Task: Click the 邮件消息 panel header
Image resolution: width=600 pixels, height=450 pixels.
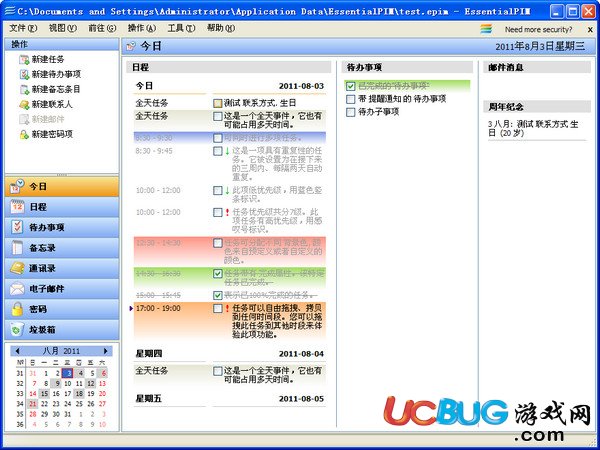Action: coord(537,67)
